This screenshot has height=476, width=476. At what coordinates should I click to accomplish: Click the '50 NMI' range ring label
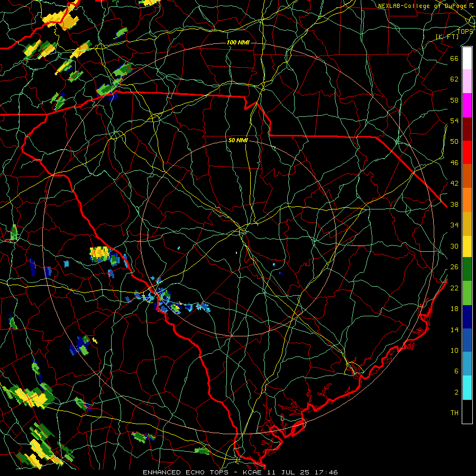pos(238,140)
